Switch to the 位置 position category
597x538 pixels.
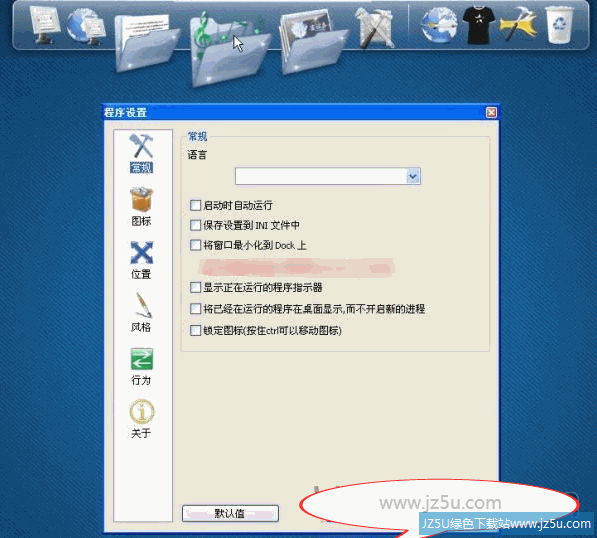pyautogui.click(x=141, y=260)
